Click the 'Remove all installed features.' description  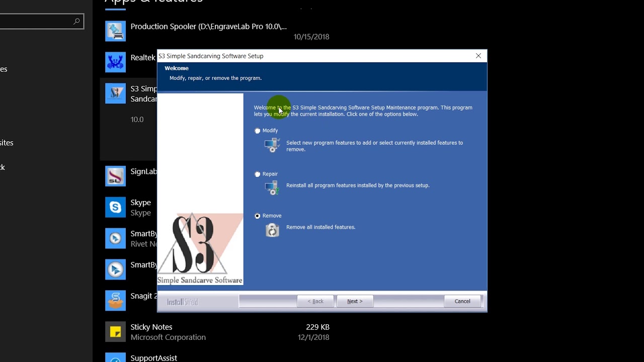tap(321, 227)
